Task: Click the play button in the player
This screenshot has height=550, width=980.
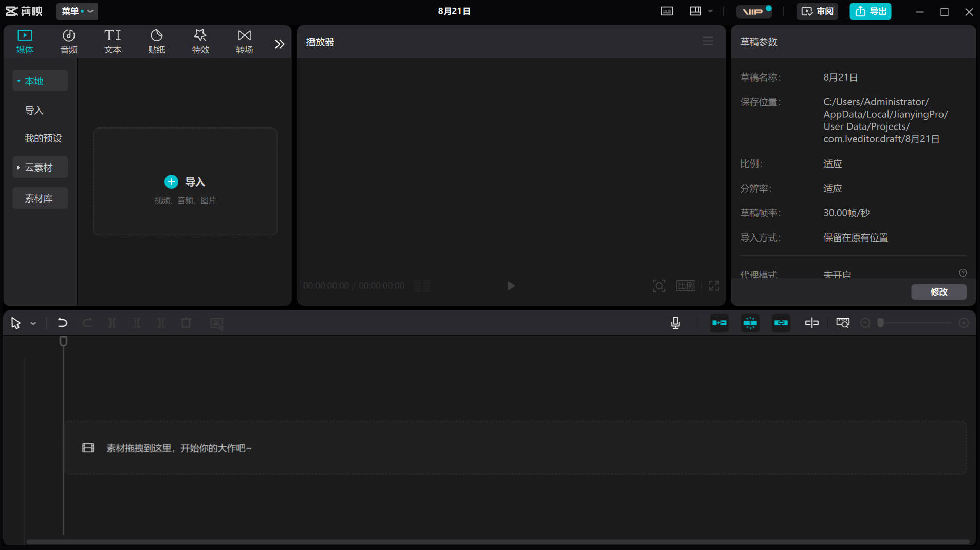Action: pos(511,286)
